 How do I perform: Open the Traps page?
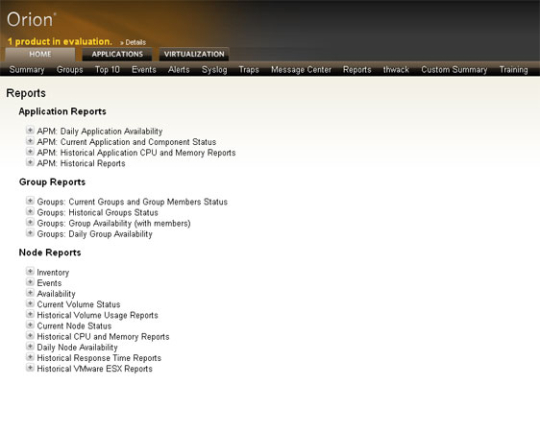[249, 70]
